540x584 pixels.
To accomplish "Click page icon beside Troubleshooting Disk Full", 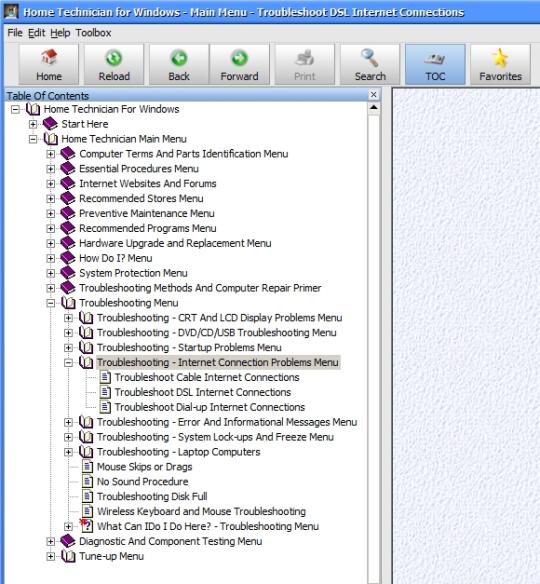I will coord(88,496).
